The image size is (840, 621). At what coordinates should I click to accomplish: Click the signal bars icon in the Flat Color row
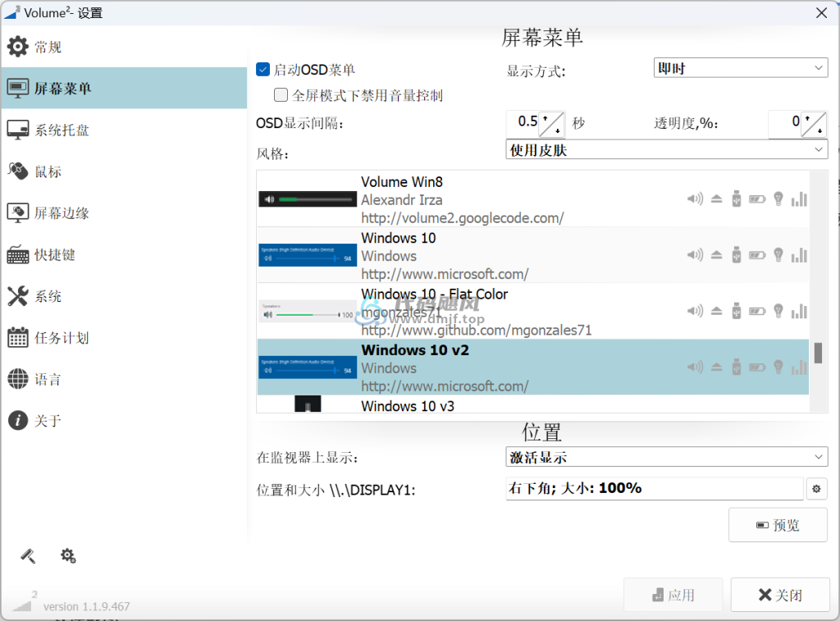tap(799, 311)
